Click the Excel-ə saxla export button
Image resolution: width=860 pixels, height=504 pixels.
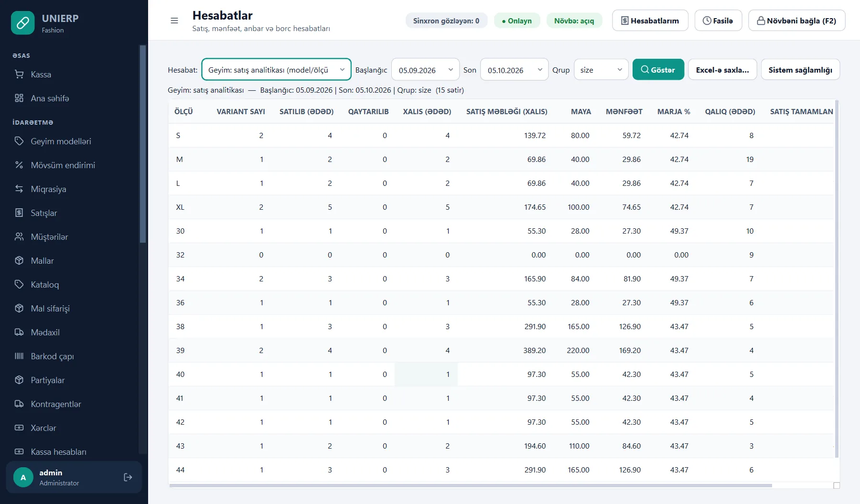pyautogui.click(x=722, y=69)
